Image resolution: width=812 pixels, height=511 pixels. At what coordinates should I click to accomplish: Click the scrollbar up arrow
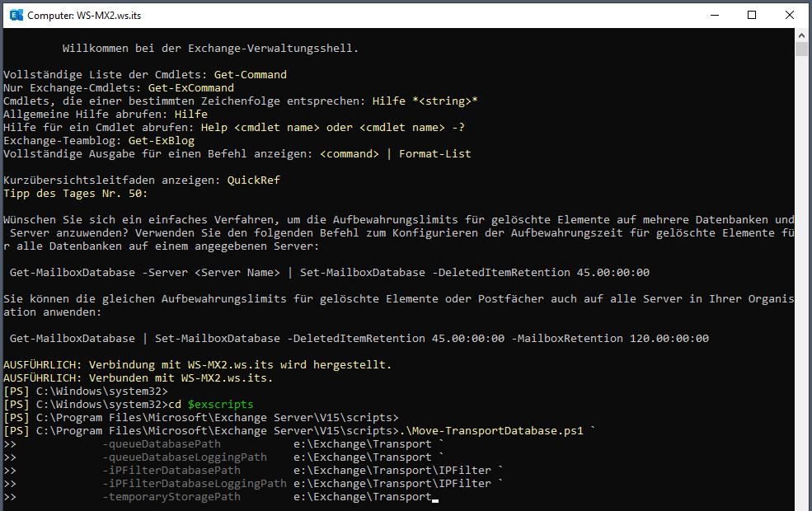[x=801, y=35]
